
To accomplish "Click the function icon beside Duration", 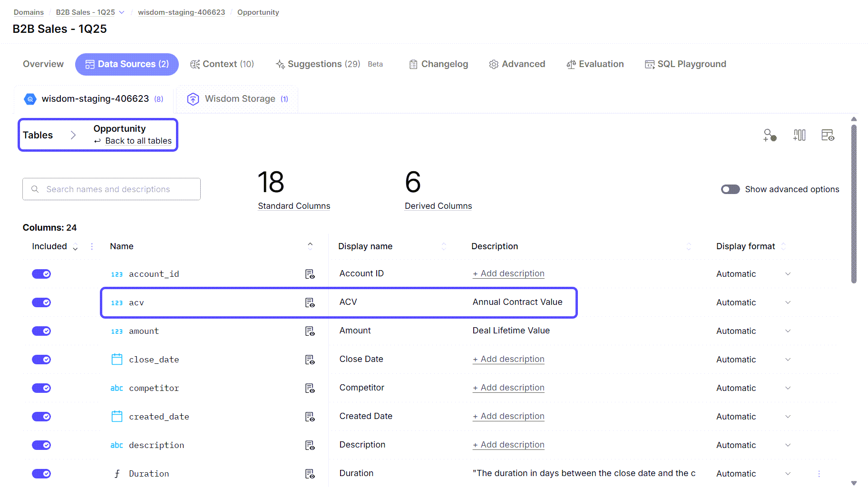I will coord(117,474).
